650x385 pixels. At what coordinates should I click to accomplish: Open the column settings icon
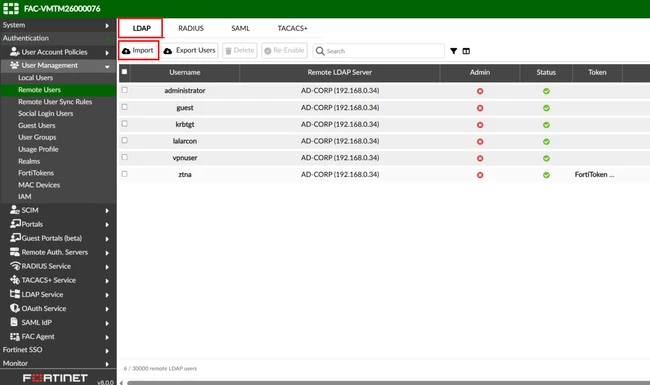pos(466,51)
